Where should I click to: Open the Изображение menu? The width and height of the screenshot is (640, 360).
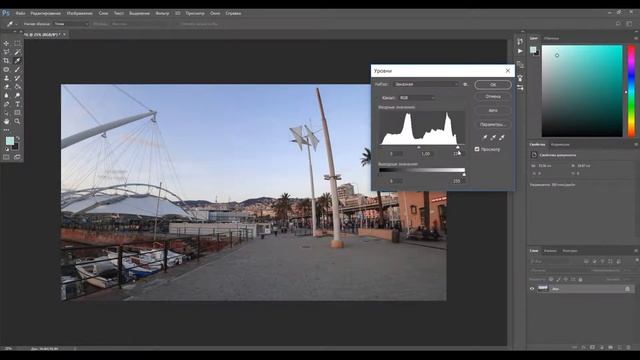point(80,13)
